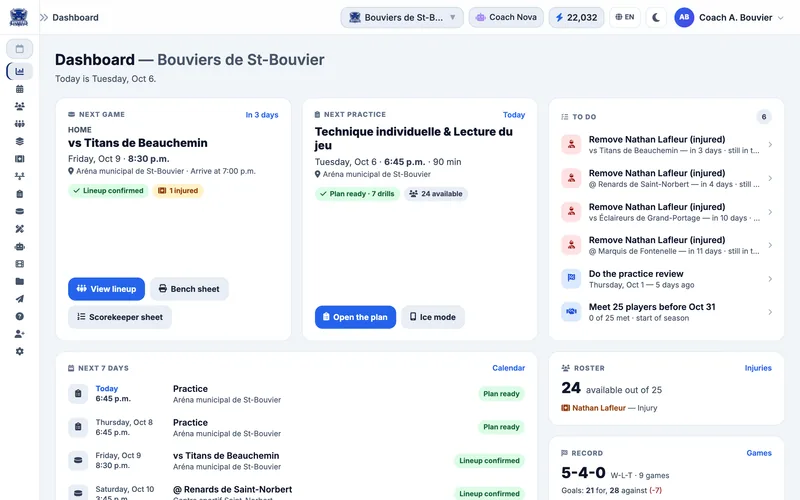The height and width of the screenshot is (500, 800).
Task: Open to-do: Remove Nathan Lafleur vs Éclaireurs de Grand-Portage
Action: coord(666,212)
